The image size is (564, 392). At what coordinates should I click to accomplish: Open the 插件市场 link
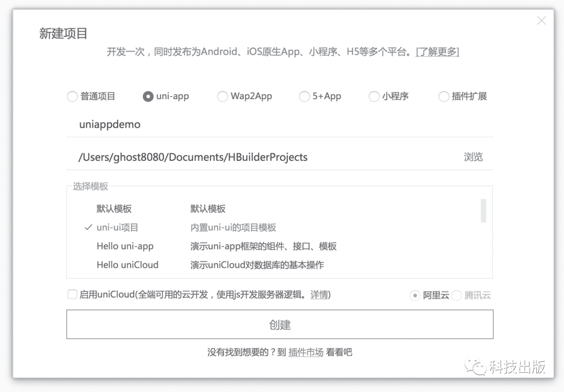click(x=305, y=352)
